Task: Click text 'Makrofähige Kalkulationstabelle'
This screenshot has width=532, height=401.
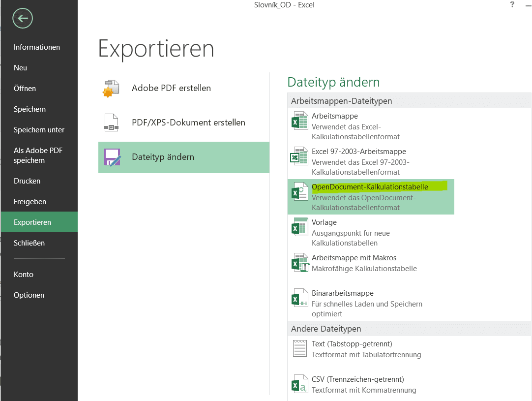Action: tap(364, 269)
